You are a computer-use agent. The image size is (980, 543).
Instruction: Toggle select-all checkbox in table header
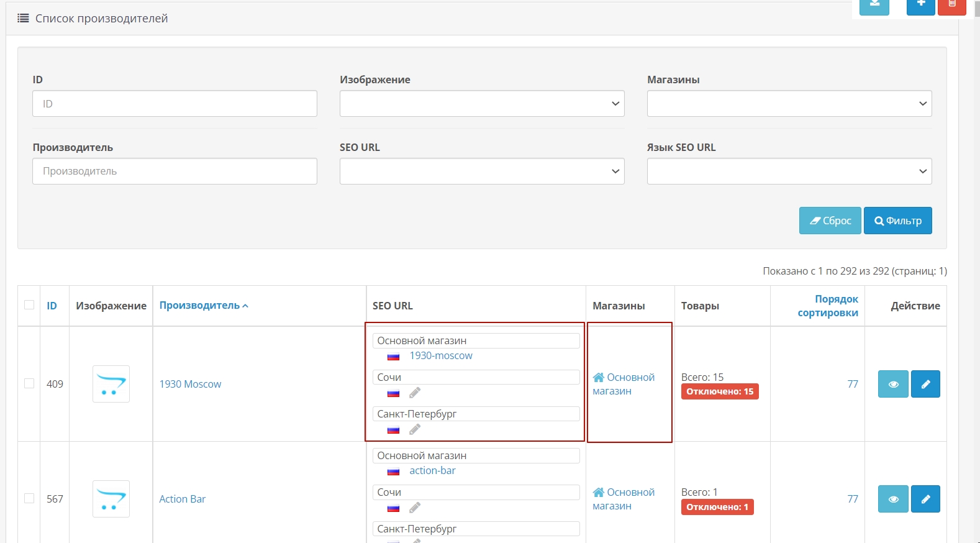pyautogui.click(x=29, y=305)
